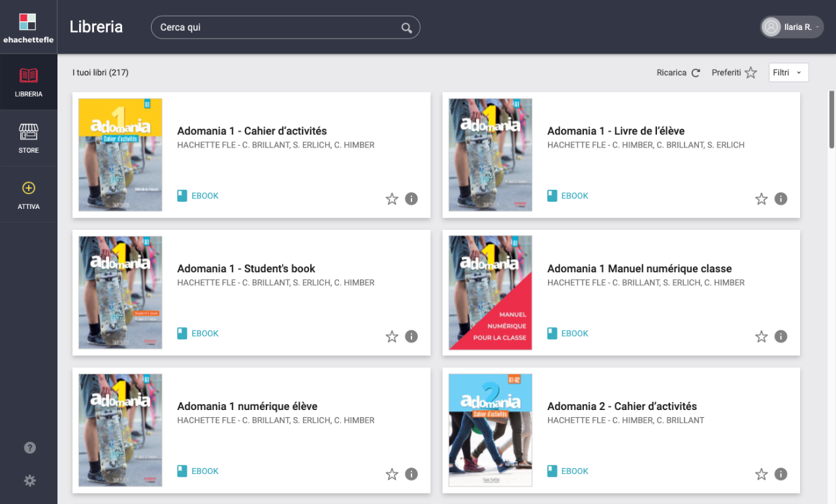Show info for Adomania 2 - Cahier d'activités

(x=781, y=475)
